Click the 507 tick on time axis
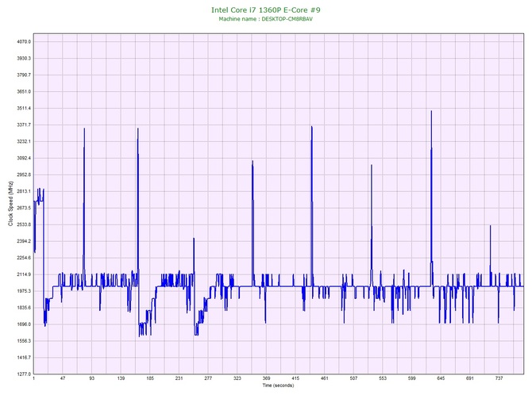This screenshot has height=399, width=532. point(353,378)
